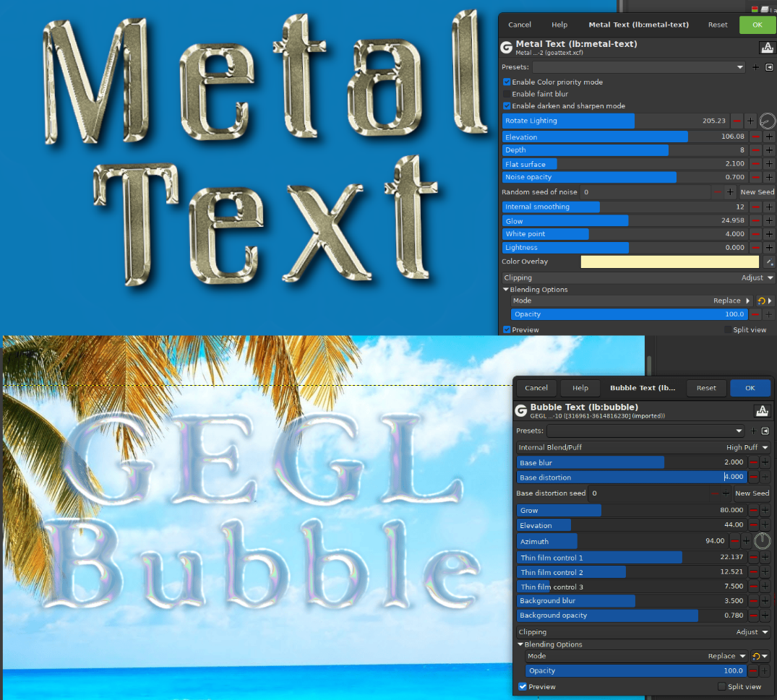
Task: Decrease Noise opacity value
Action: (756, 177)
